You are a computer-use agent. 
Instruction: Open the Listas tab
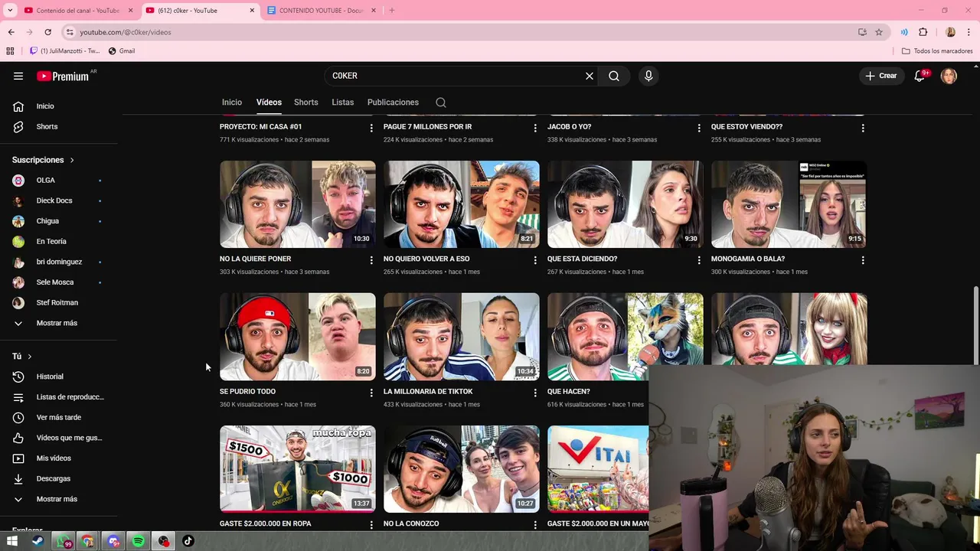click(x=343, y=102)
